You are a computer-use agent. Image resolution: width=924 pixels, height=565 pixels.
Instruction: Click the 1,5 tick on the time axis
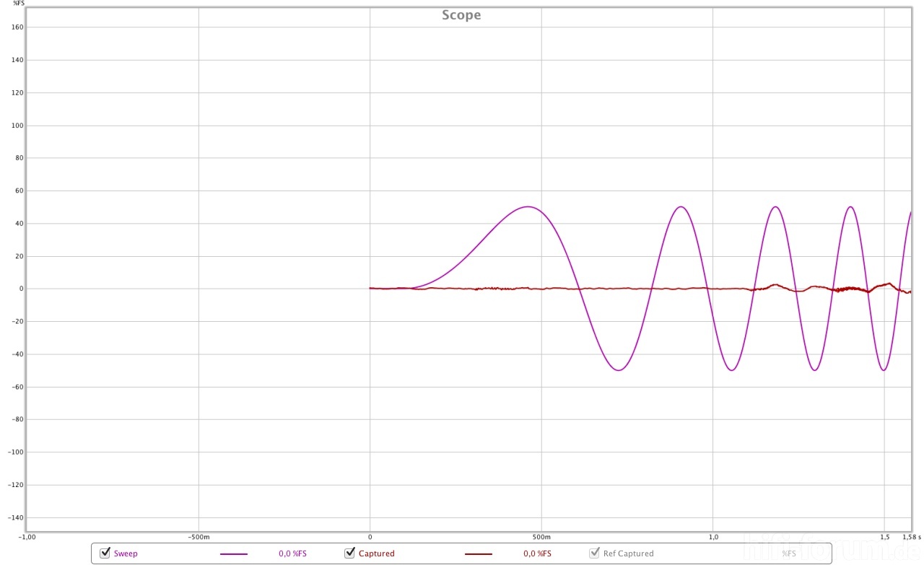pos(884,537)
